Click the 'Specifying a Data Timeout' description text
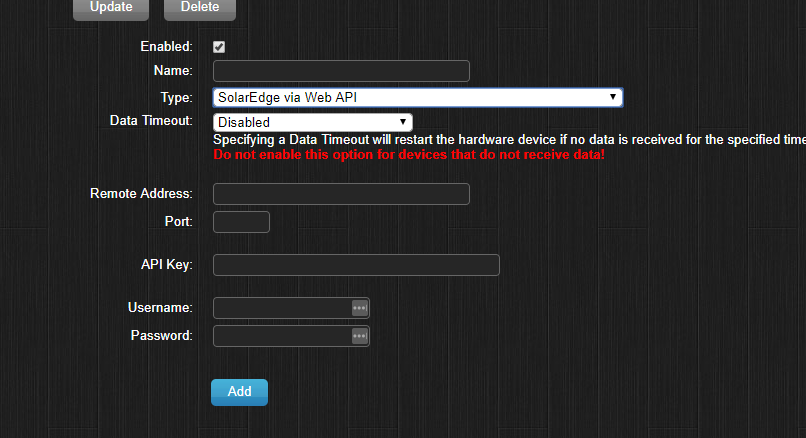The width and height of the screenshot is (806, 438). coord(509,140)
